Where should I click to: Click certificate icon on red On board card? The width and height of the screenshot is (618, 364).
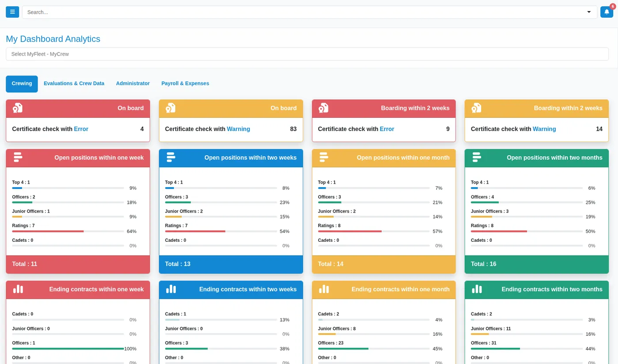coord(17,108)
